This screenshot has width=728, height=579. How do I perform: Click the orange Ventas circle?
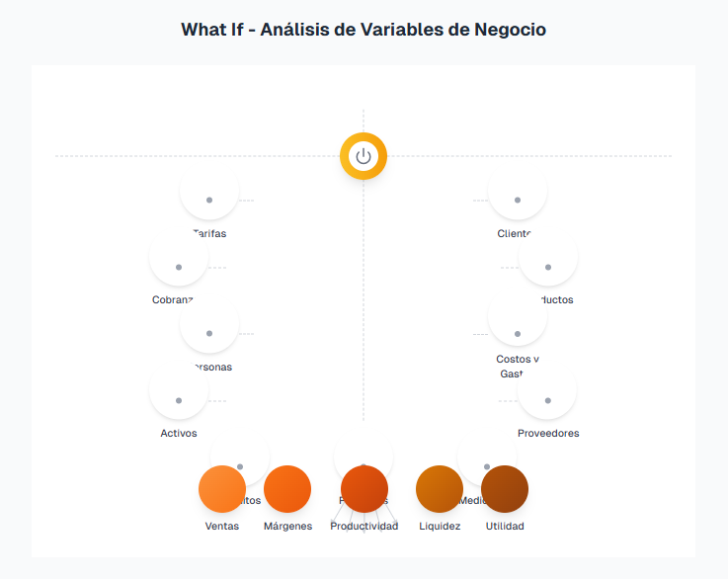click(x=222, y=489)
